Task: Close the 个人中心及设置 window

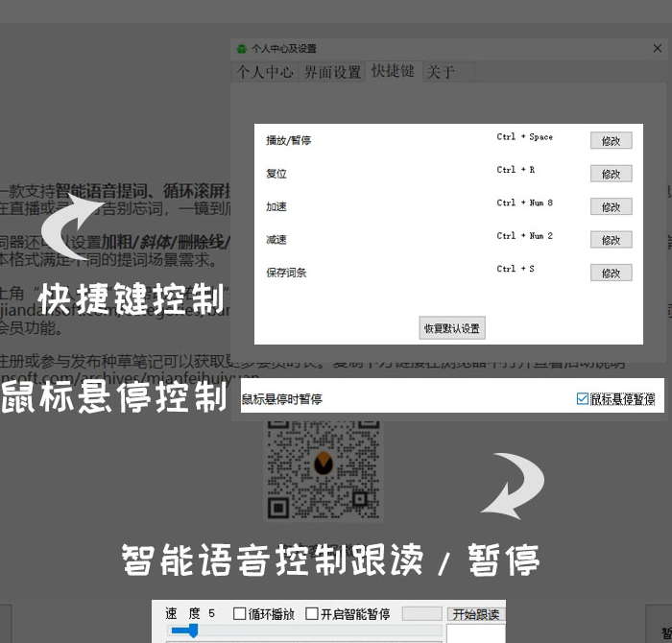Action: [658, 48]
